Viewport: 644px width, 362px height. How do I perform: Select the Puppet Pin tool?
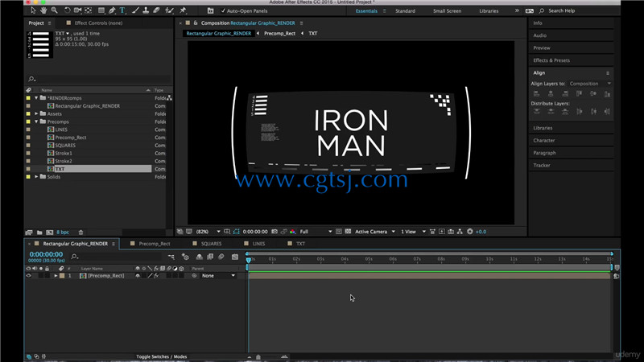[x=183, y=10]
